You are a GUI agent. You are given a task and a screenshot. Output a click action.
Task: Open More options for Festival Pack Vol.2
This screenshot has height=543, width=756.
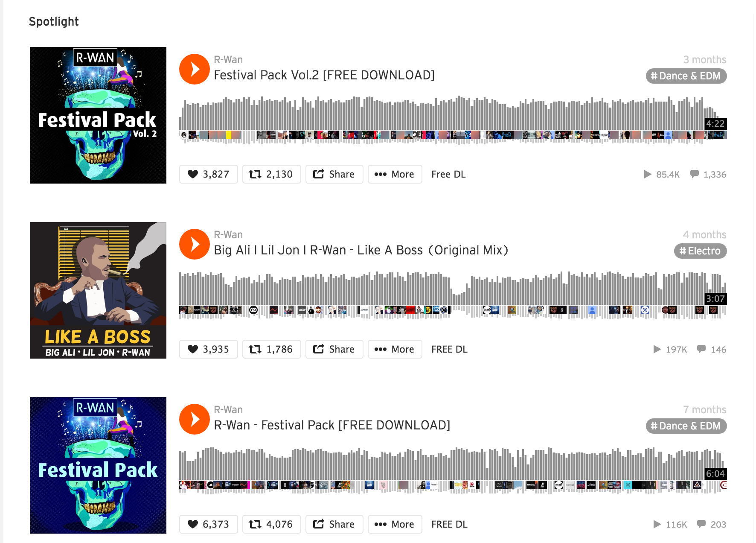click(x=395, y=174)
